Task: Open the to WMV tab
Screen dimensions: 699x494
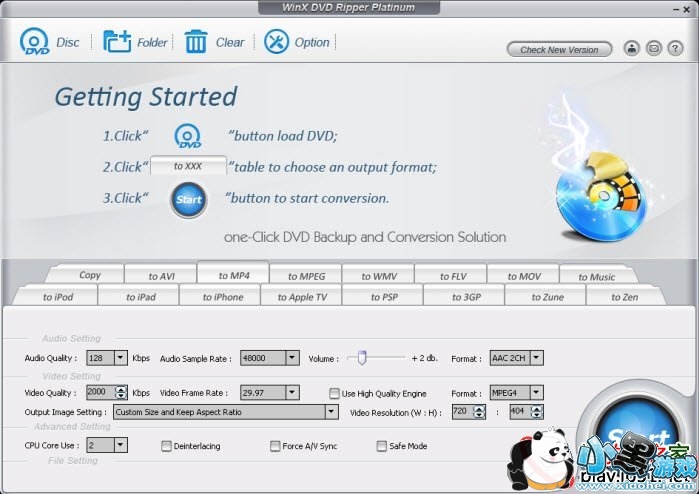Action: [379, 276]
